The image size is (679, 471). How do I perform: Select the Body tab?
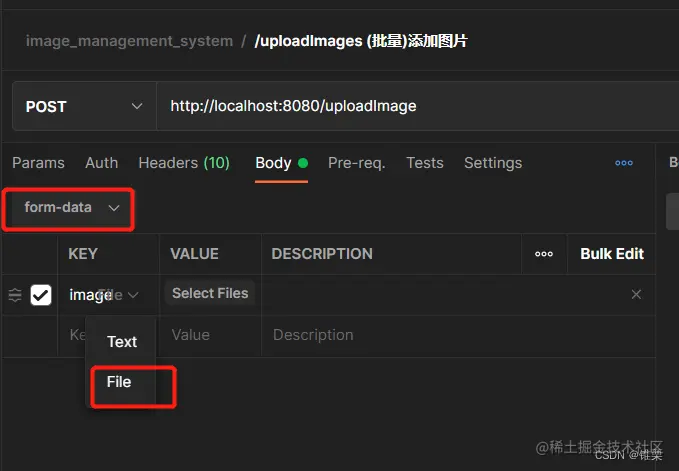281,163
